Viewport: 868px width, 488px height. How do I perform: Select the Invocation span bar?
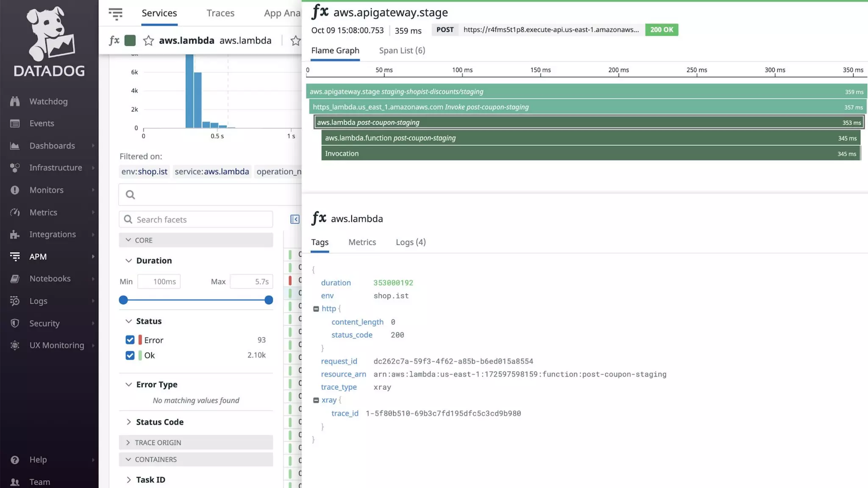pyautogui.click(x=591, y=153)
